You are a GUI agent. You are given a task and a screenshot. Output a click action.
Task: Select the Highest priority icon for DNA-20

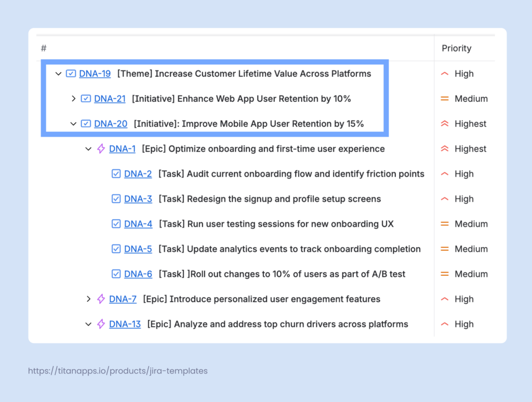click(x=445, y=124)
